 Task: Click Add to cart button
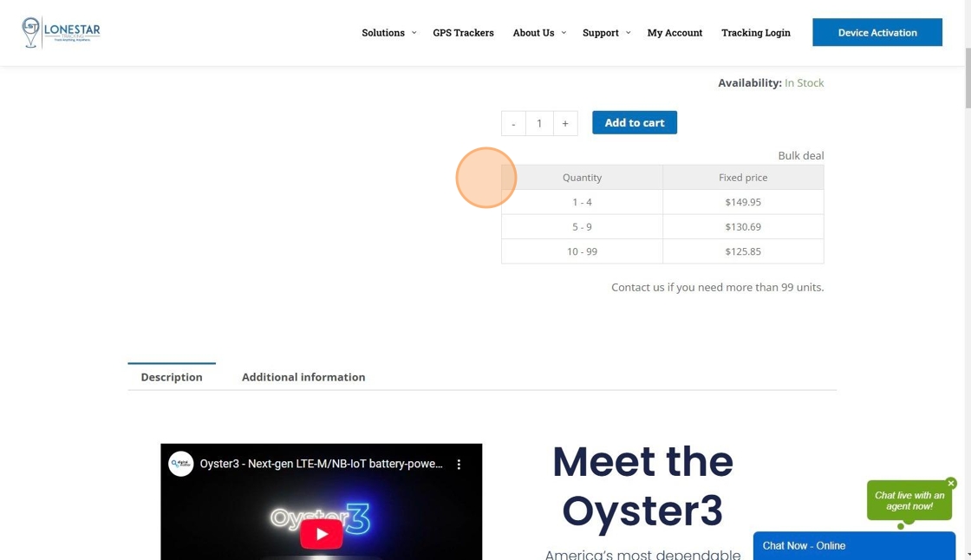(x=635, y=122)
